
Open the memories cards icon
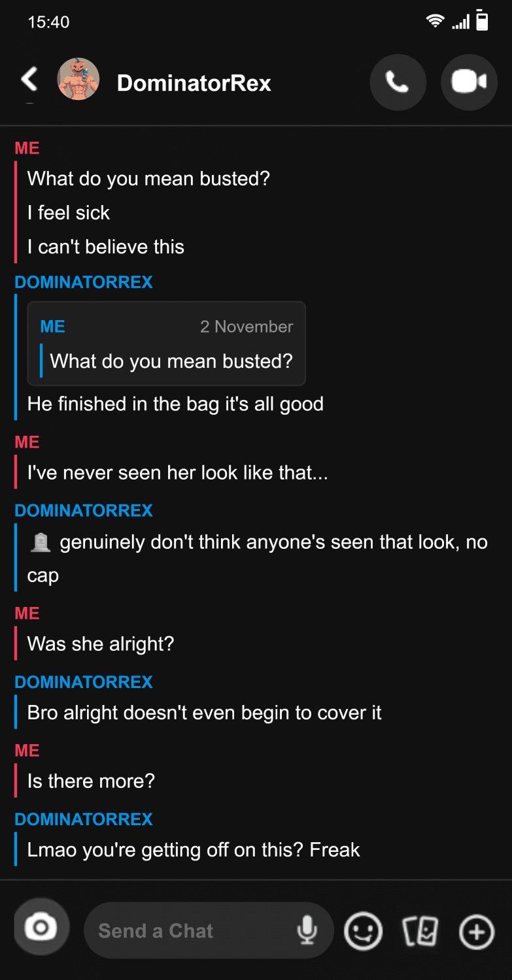point(420,931)
